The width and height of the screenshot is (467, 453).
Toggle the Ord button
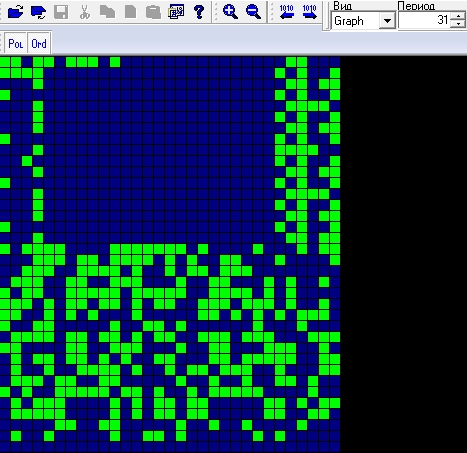(x=39, y=43)
